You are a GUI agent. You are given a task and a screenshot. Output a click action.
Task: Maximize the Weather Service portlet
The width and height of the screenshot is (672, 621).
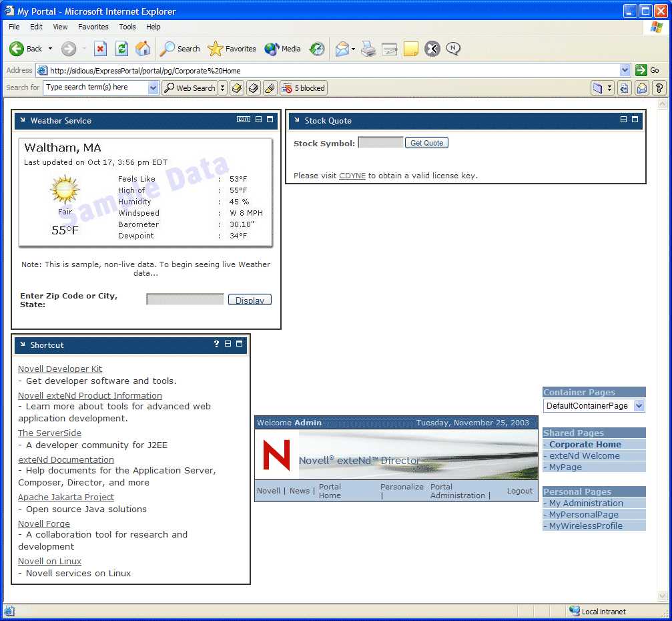click(x=270, y=120)
